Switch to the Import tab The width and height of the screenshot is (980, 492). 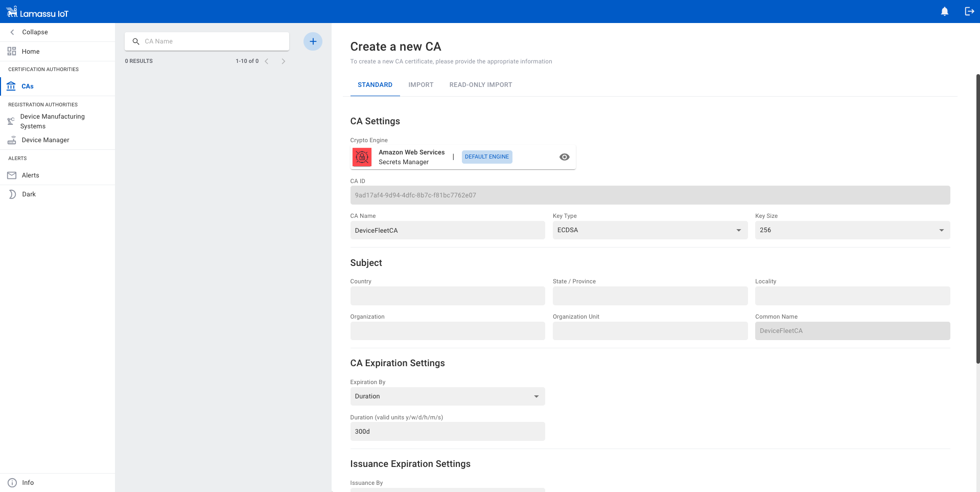click(x=421, y=85)
